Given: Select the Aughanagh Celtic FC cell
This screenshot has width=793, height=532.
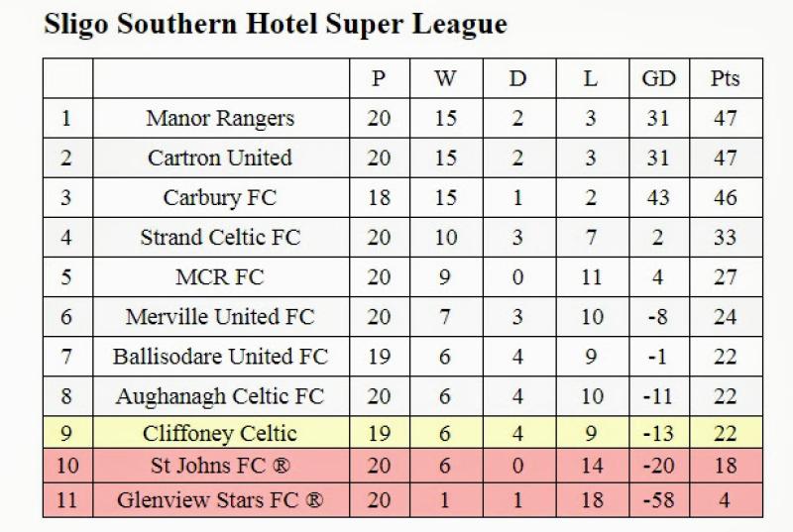Looking at the screenshot, I should pyautogui.click(x=220, y=397).
